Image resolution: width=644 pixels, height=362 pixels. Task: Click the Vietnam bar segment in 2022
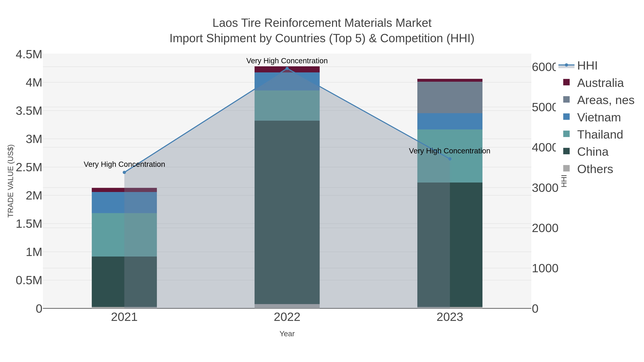coord(287,82)
